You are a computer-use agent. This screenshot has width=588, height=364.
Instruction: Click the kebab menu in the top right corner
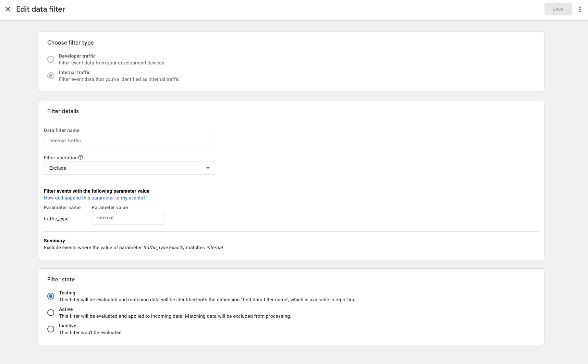click(x=580, y=9)
